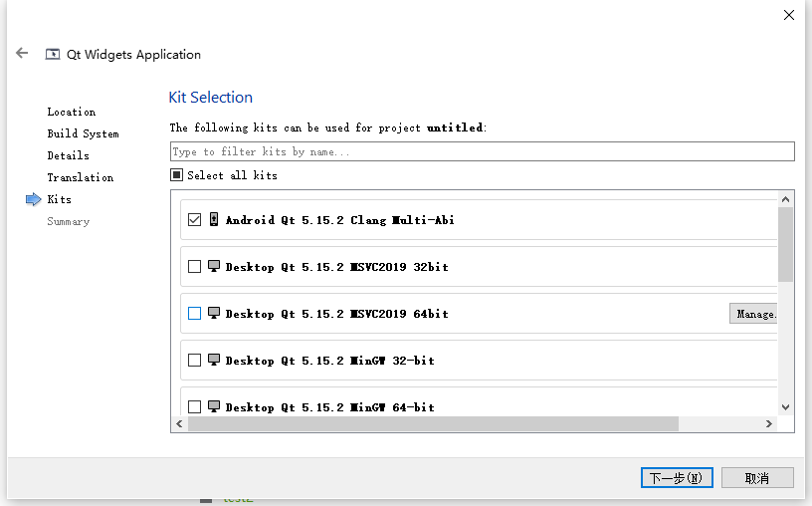Click the horizontal scroll left arrow

pyautogui.click(x=179, y=423)
